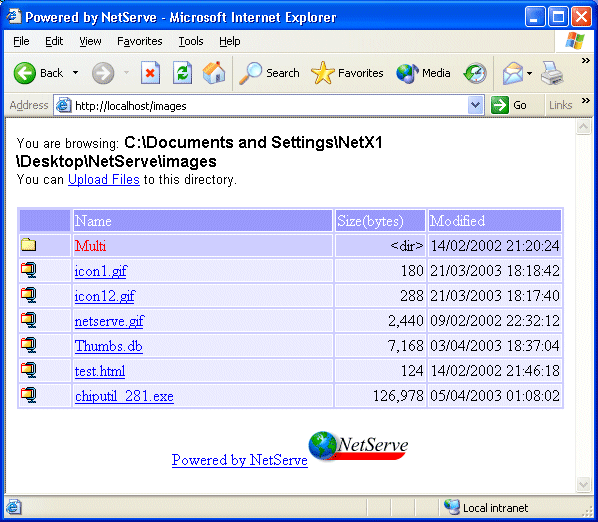Open the netserve.gif file link
The height and width of the screenshot is (522, 598).
(x=109, y=321)
